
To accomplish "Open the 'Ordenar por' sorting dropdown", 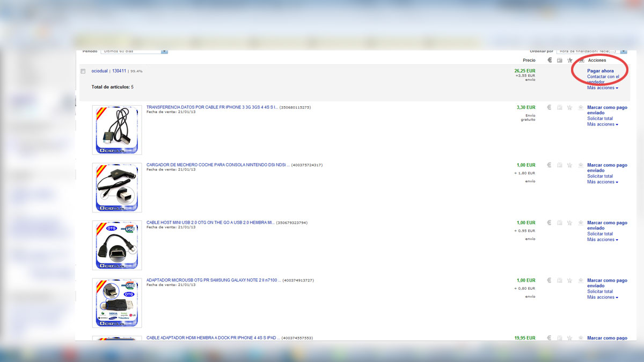I will click(x=592, y=51).
